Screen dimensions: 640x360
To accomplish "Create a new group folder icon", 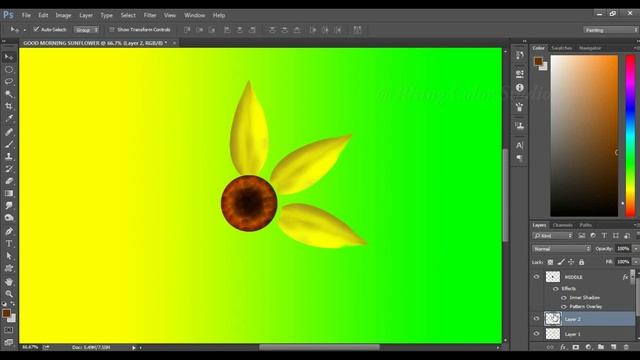I will pos(601,347).
